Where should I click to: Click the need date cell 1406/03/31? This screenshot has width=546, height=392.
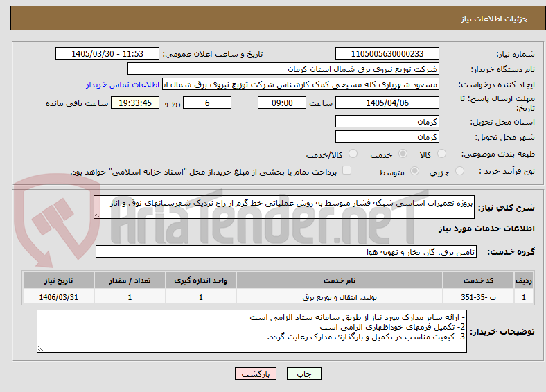pyautogui.click(x=58, y=297)
